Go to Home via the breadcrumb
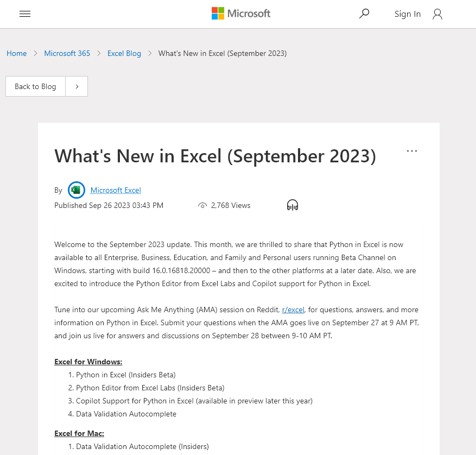The image size is (476, 455). [16, 53]
